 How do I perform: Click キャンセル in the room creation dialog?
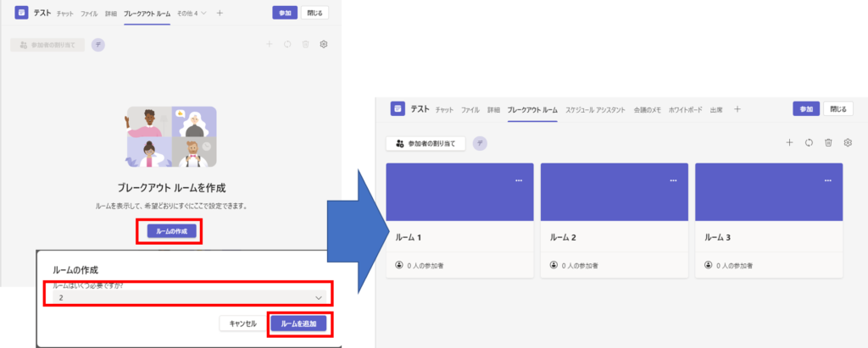tap(243, 323)
